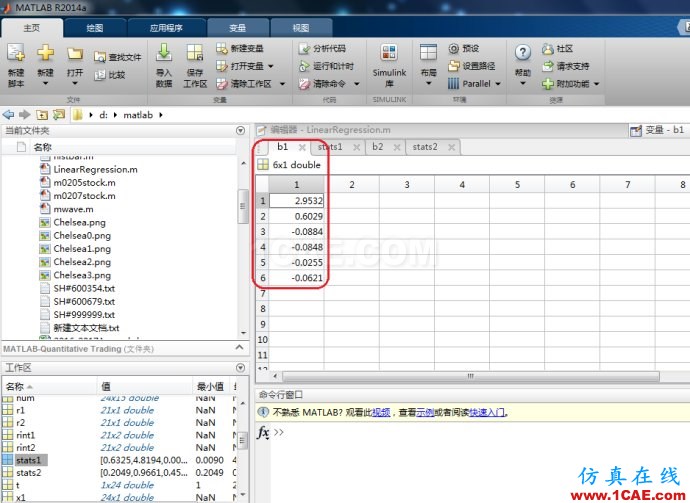Viewport: 690px width, 503px height.
Task: Sort workspace by Name column header
Action: [x=48, y=387]
